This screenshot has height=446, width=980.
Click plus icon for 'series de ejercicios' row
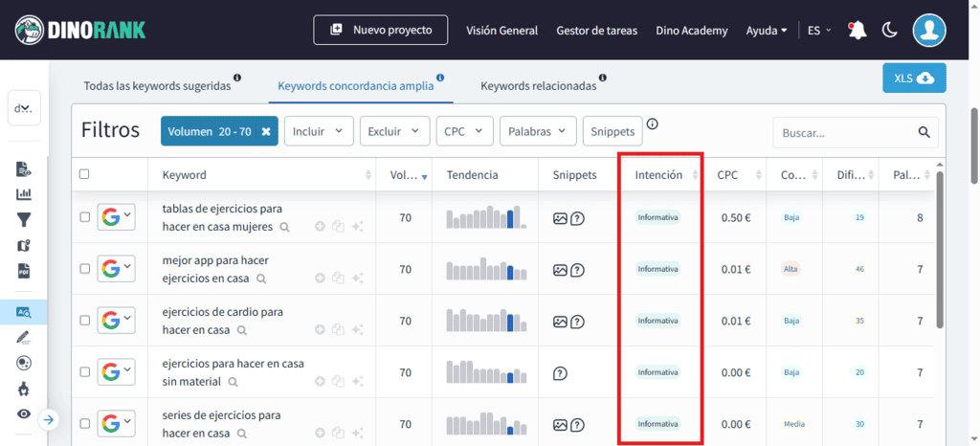coord(320,433)
